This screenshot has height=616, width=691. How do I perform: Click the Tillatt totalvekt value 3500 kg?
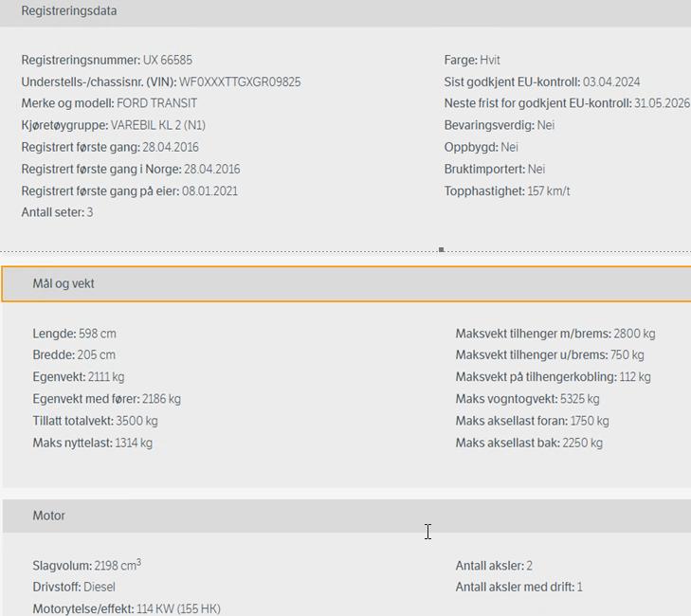click(137, 421)
